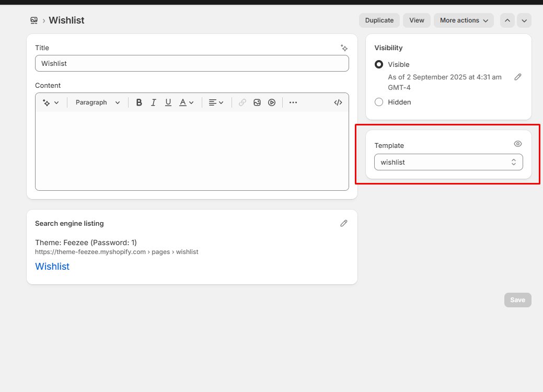Toggle bold formatting in content editor

tap(139, 102)
